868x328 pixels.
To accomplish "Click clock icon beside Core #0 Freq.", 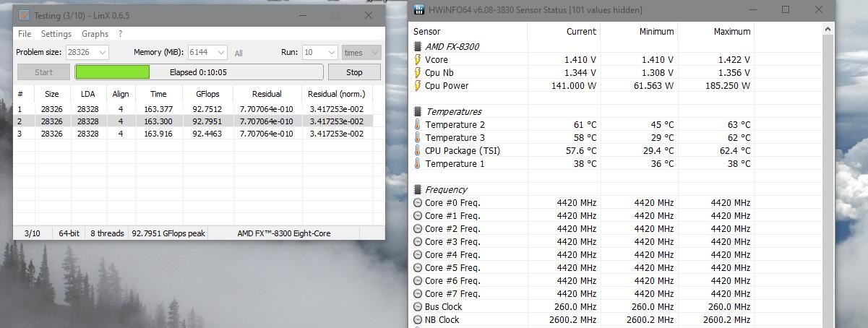I will click(417, 202).
